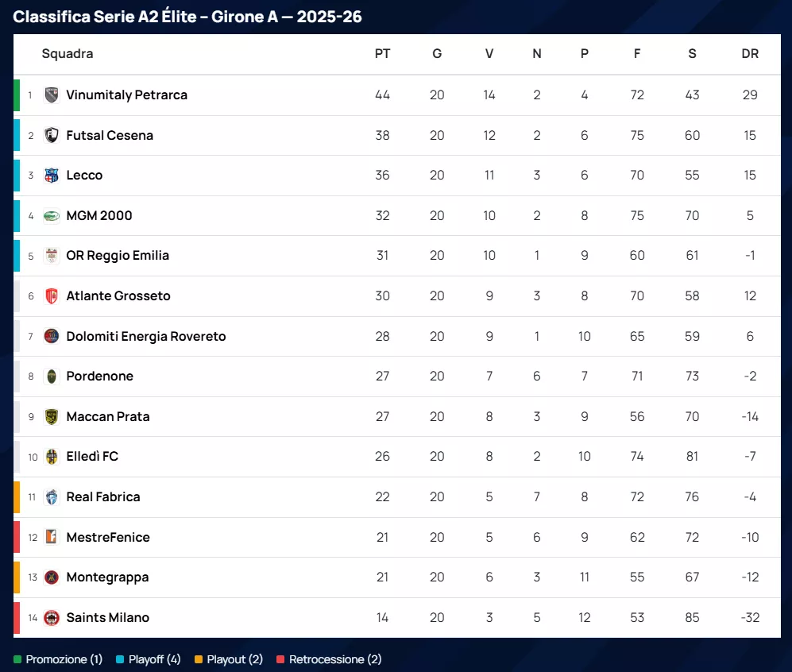Image resolution: width=792 pixels, height=672 pixels.
Task: Select the Montegrappa team name
Action: 107,577
